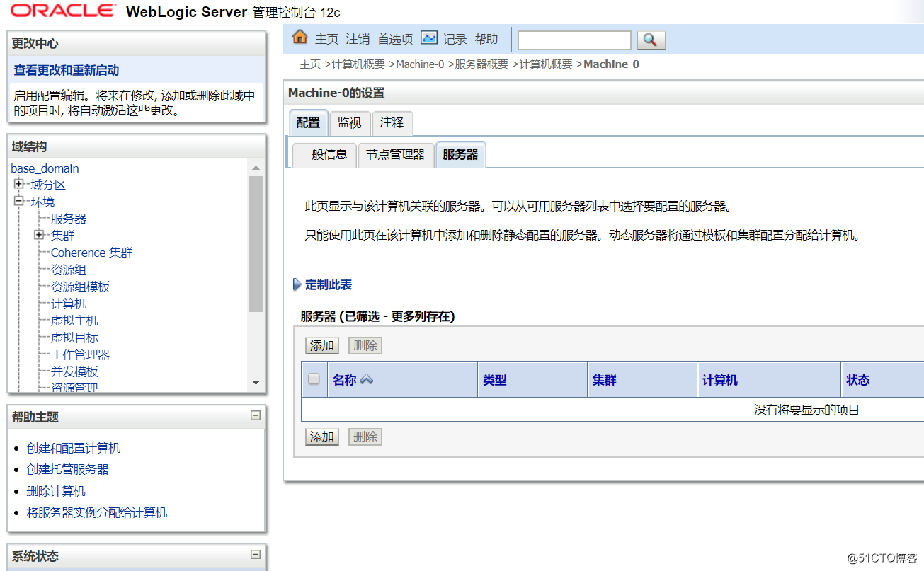Click the 状态 column header

(858, 380)
